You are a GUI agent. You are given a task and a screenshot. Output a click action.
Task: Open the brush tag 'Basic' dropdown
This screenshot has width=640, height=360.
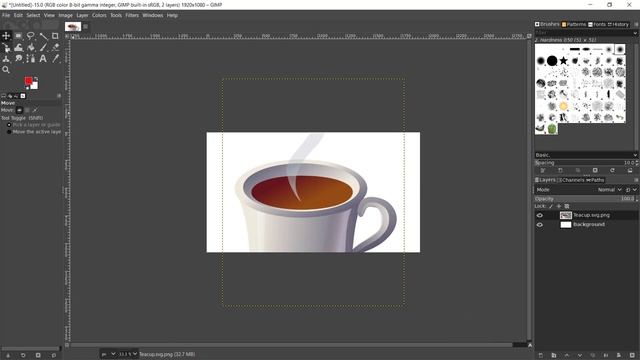[586, 155]
